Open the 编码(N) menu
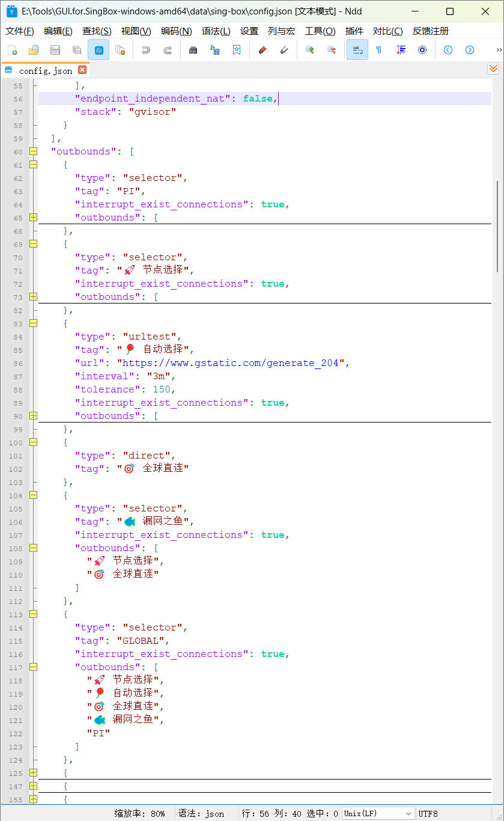 [x=177, y=31]
